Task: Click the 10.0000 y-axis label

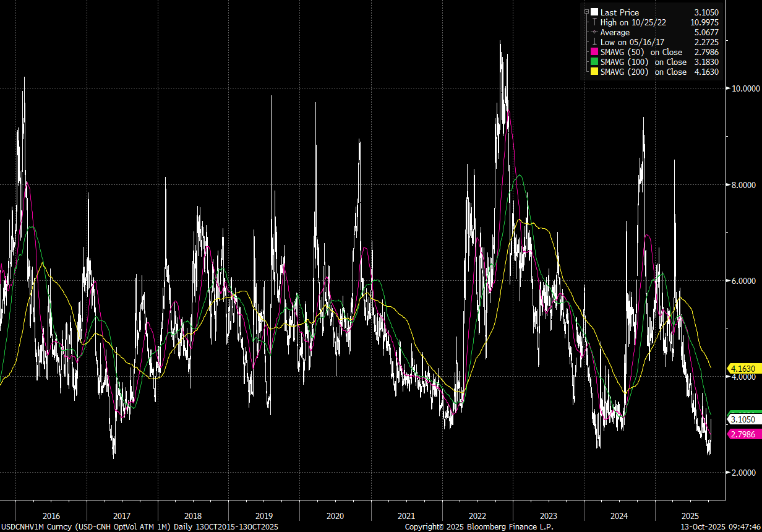Action: 745,88
